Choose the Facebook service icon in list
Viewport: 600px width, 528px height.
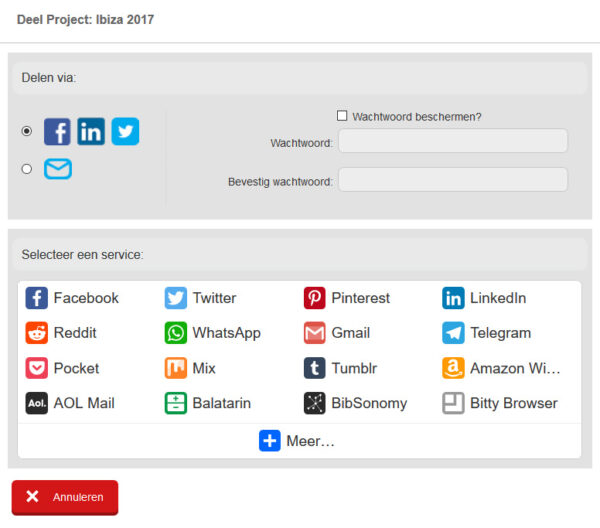coord(37,298)
